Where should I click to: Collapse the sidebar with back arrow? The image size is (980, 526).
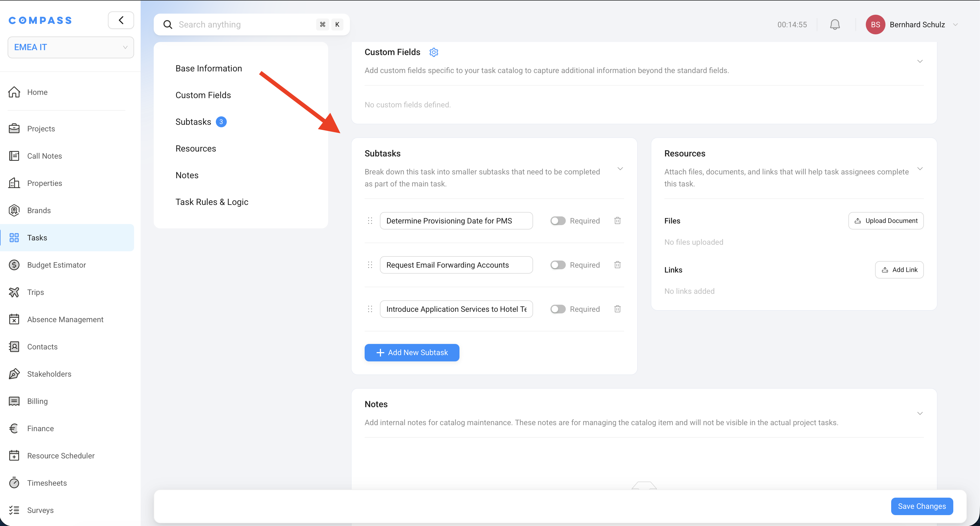click(121, 20)
